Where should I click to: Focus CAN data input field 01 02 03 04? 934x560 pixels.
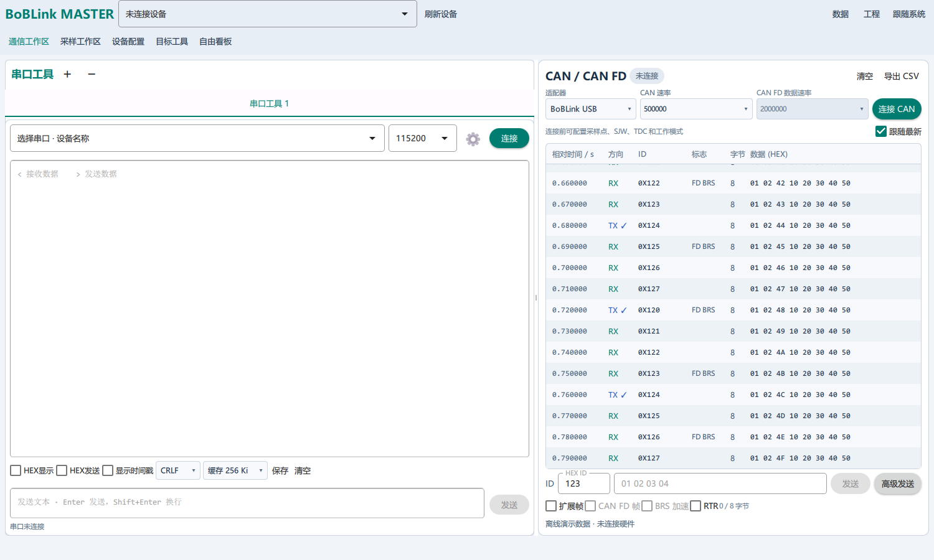720,483
